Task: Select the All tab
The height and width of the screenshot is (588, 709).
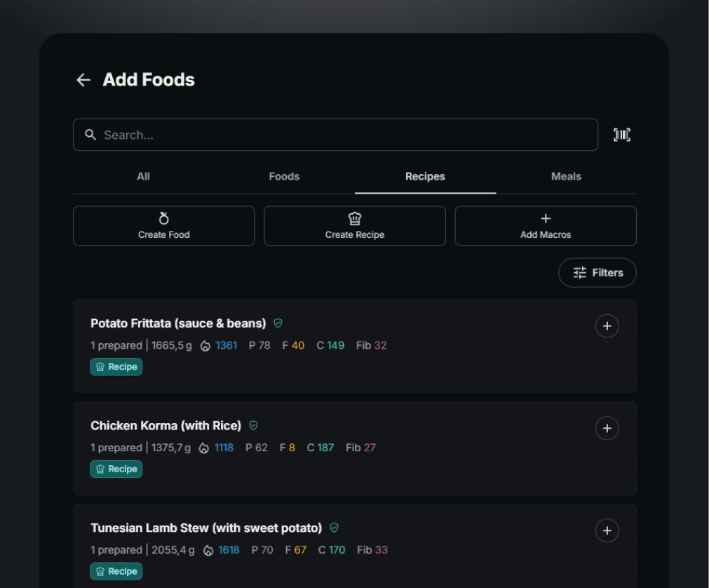Action: pyautogui.click(x=143, y=176)
